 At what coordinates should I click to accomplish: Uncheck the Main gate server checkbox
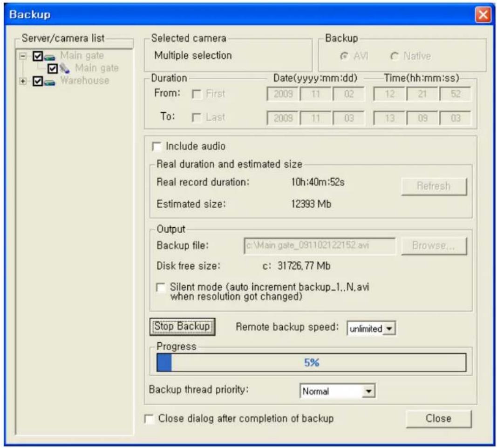click(x=38, y=56)
